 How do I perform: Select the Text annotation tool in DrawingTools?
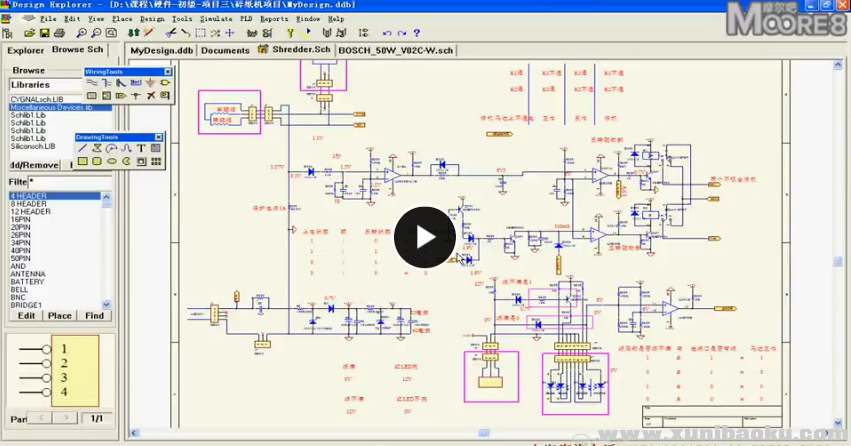(x=141, y=148)
